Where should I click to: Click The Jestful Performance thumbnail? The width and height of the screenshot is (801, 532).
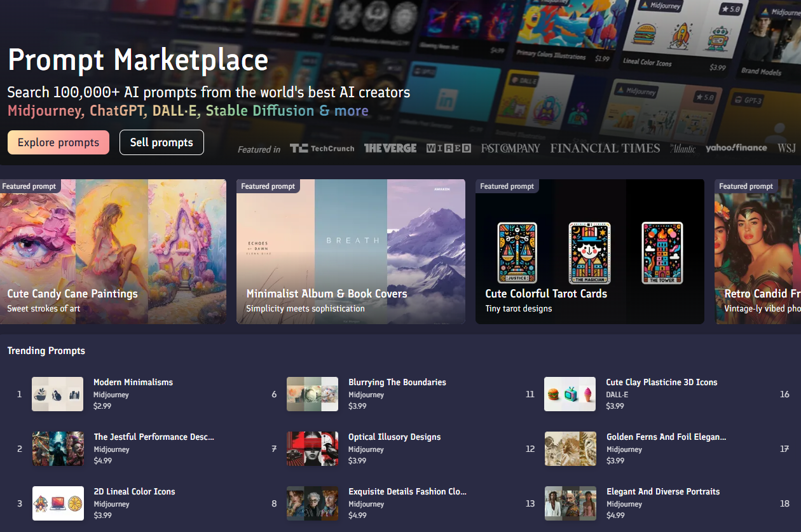click(x=58, y=449)
